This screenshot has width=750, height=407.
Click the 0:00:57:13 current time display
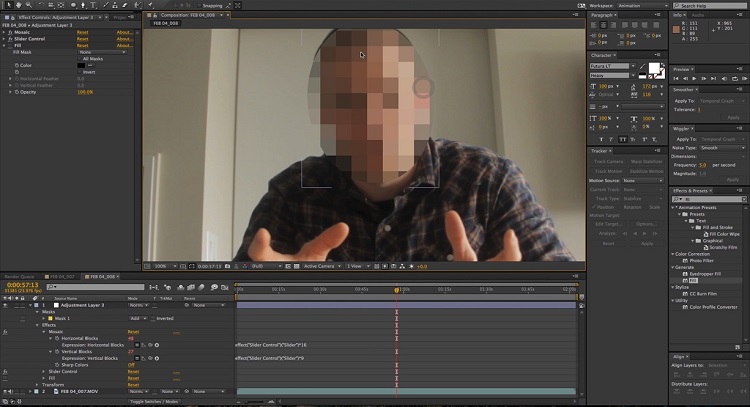(22, 285)
